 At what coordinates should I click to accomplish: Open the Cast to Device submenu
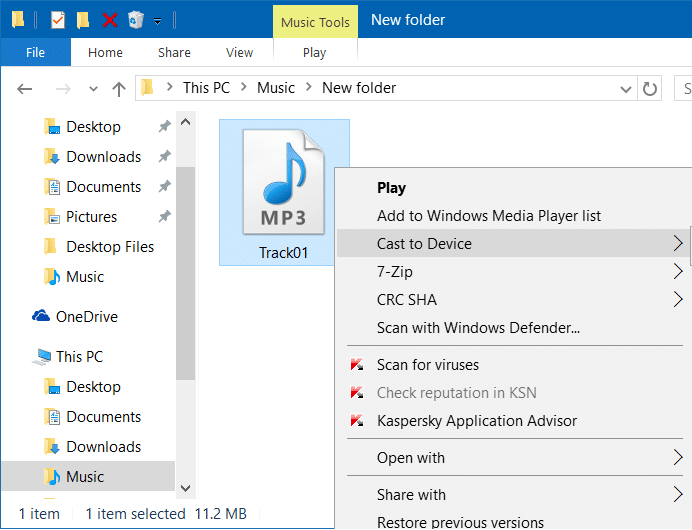pos(514,243)
